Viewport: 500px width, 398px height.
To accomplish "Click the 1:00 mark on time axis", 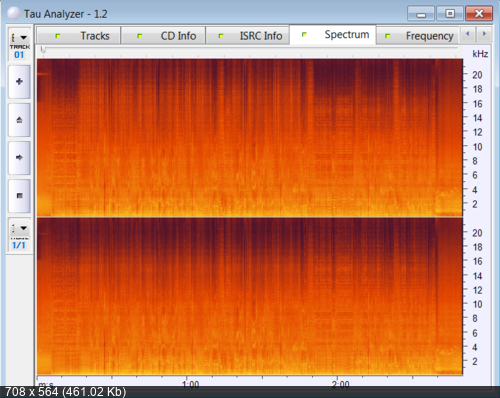I will [191, 384].
